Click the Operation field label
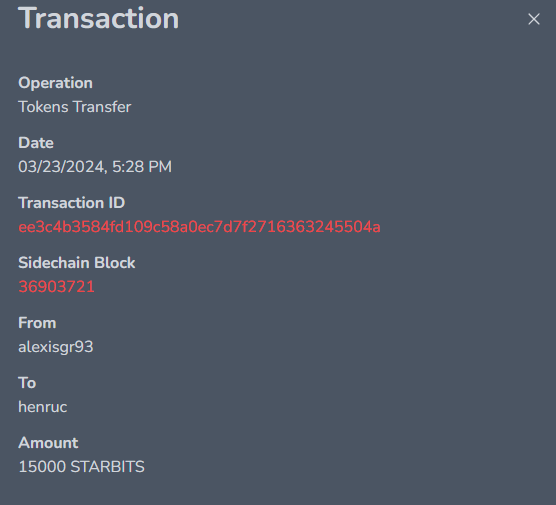 pyautogui.click(x=55, y=83)
